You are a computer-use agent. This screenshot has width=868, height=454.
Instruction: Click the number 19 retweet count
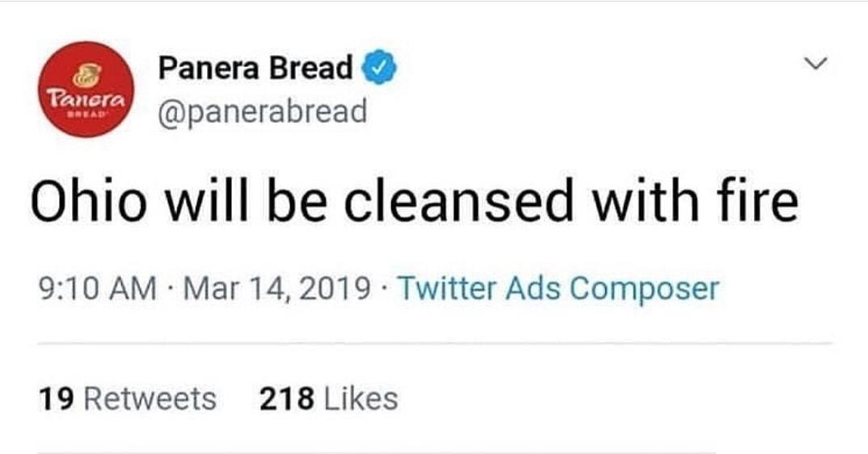[56, 398]
